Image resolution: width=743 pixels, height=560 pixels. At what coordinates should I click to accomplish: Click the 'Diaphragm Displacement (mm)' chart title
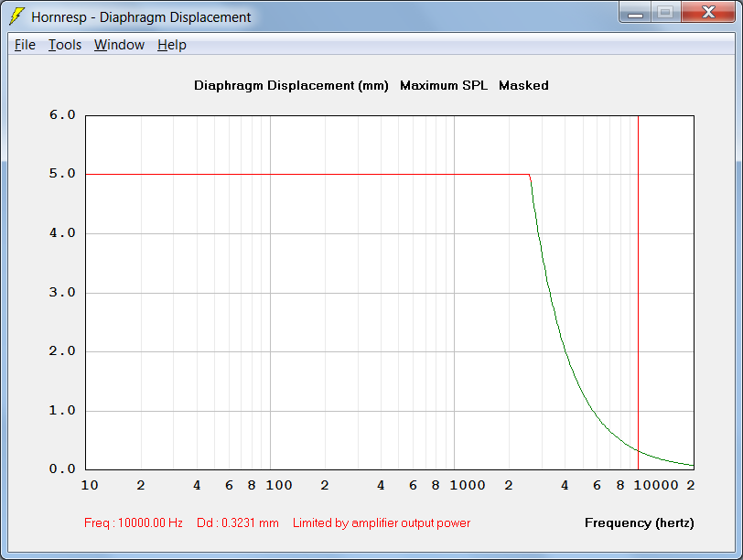291,86
